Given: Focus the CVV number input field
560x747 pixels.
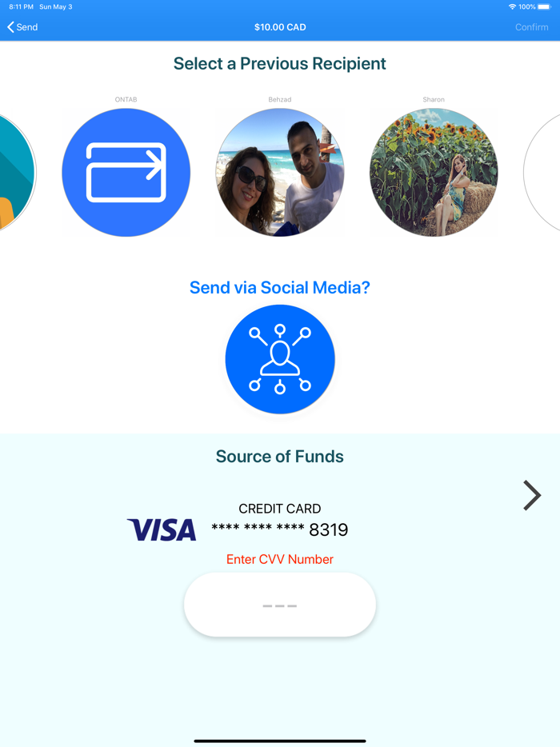Looking at the screenshot, I should click(x=280, y=605).
